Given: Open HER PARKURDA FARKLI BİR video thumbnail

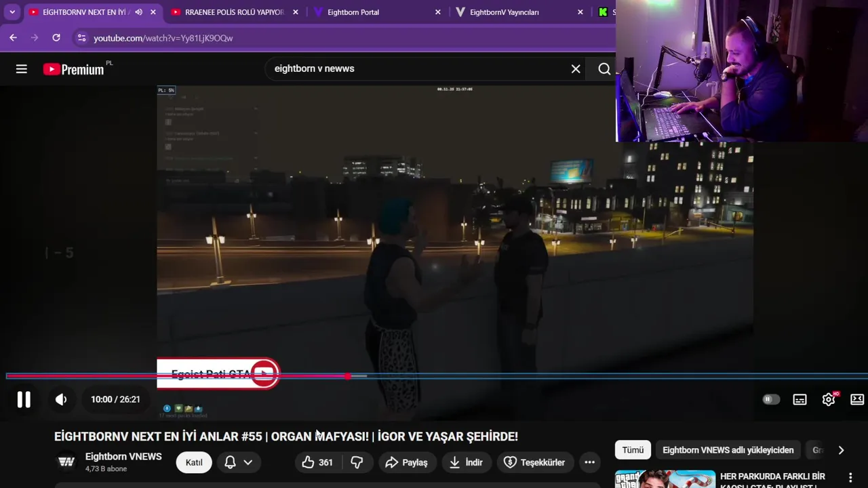Looking at the screenshot, I should point(665,479).
